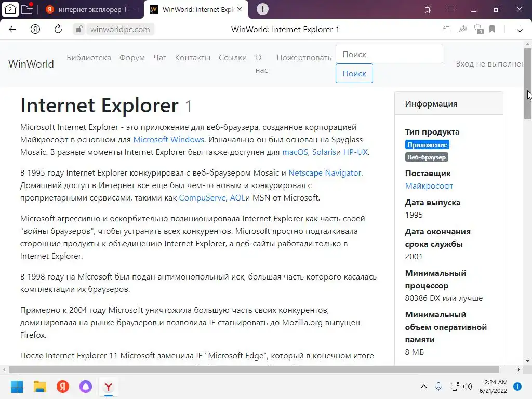Viewport: 532px width, 399px height.
Task: Open the Форум menu item
Action: point(132,57)
